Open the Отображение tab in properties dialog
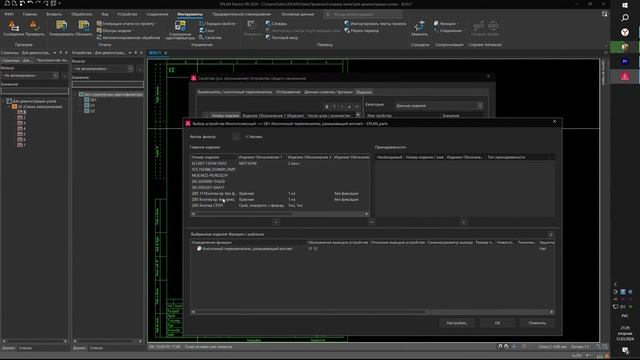The height and width of the screenshot is (360, 640). [288, 92]
